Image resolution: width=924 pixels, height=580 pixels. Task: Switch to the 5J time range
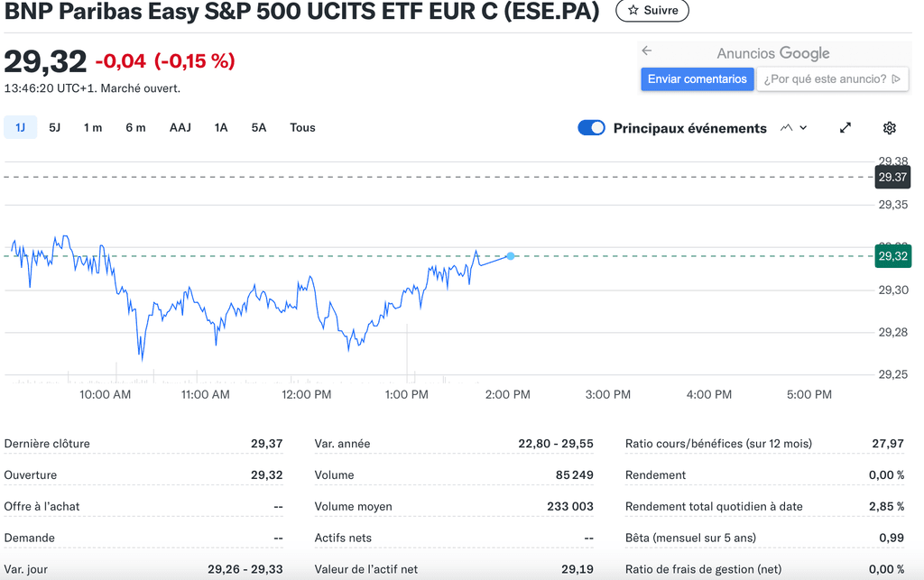(54, 127)
